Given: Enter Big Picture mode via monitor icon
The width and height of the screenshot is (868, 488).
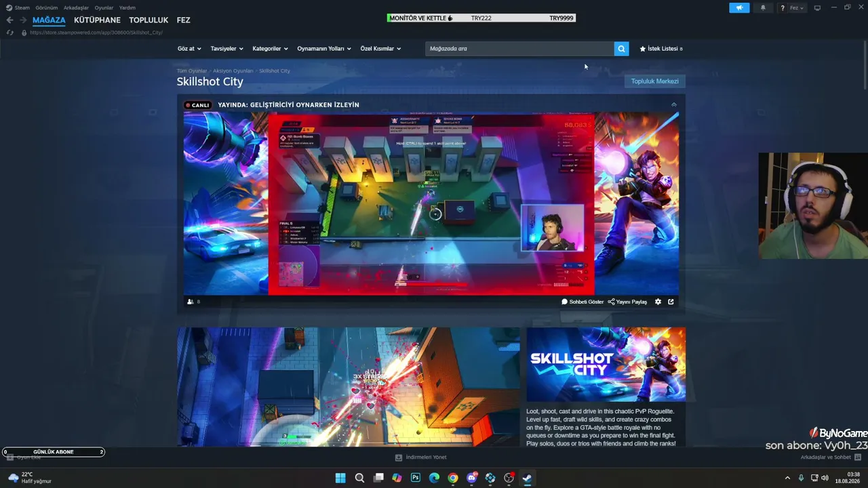Looking at the screenshot, I should (817, 7).
